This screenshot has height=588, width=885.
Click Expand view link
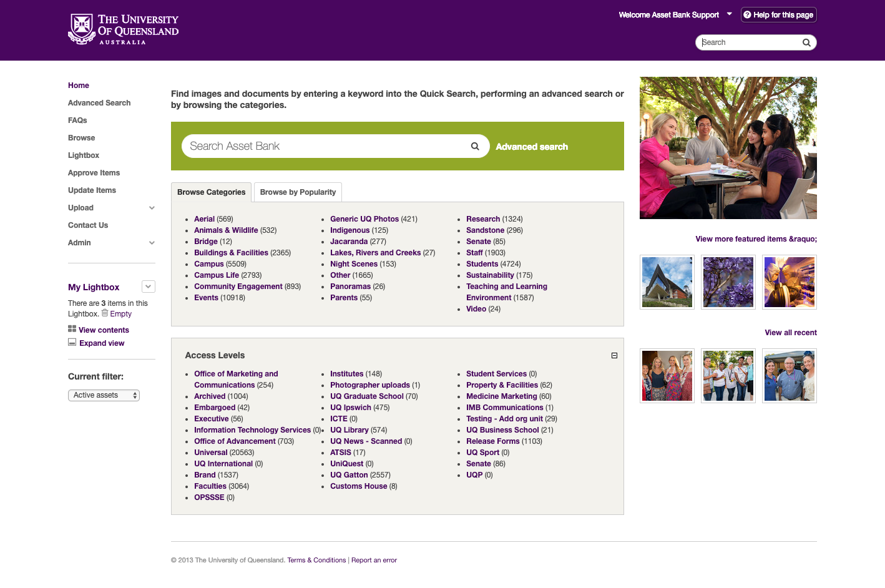[102, 343]
